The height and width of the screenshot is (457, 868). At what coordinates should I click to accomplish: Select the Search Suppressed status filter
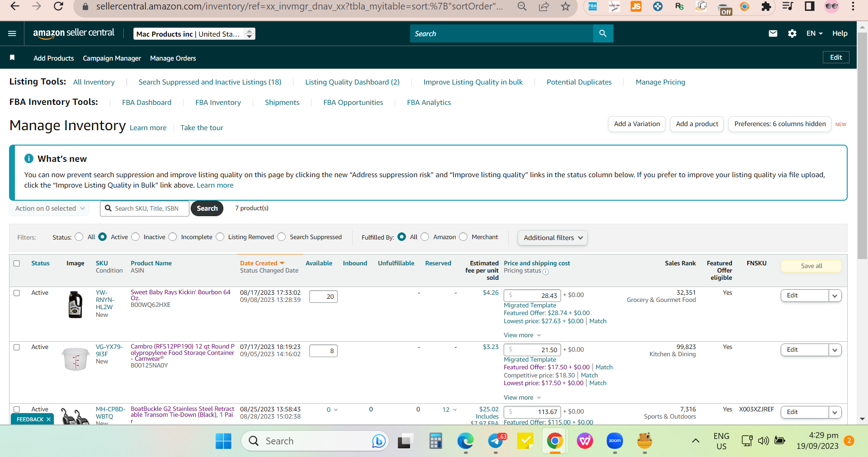pyautogui.click(x=282, y=237)
